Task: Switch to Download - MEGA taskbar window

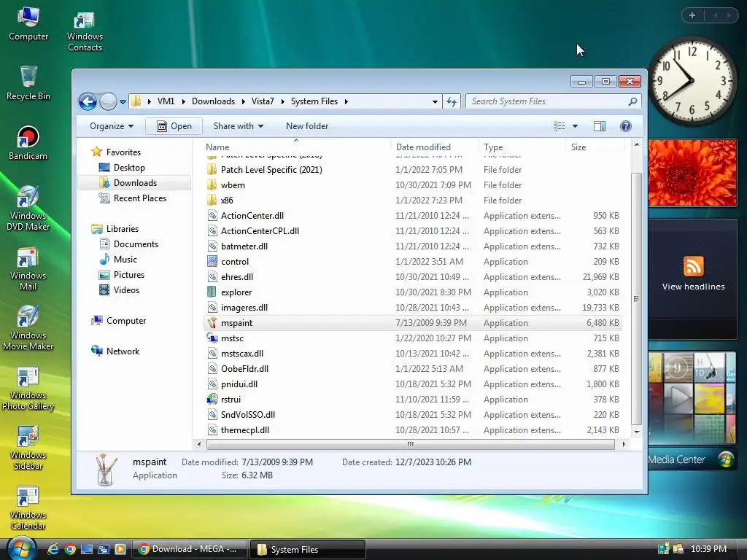Action: click(189, 549)
